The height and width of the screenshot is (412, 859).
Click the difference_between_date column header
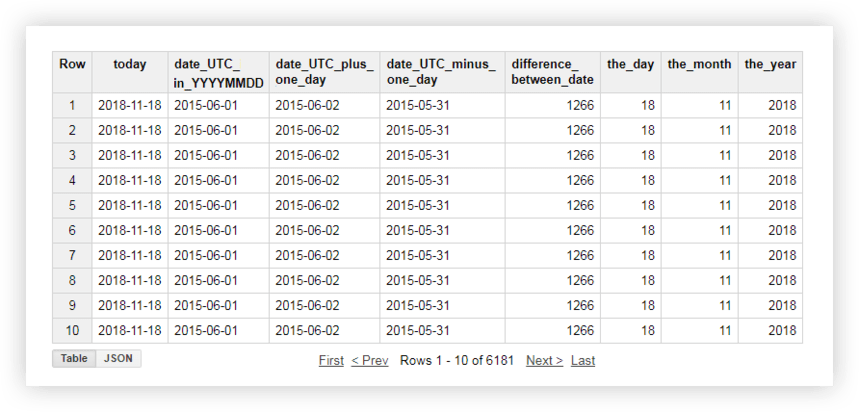coord(552,72)
